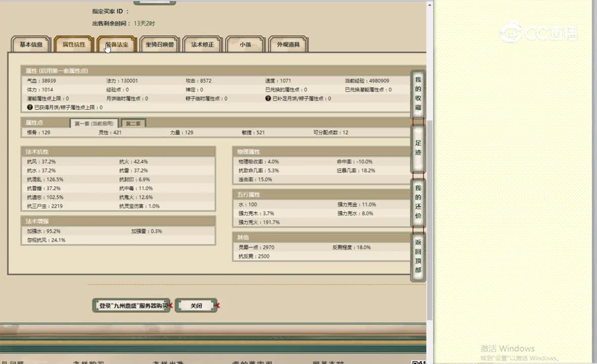Select the 外观道具 tab
The width and height of the screenshot is (597, 364).
288,44
